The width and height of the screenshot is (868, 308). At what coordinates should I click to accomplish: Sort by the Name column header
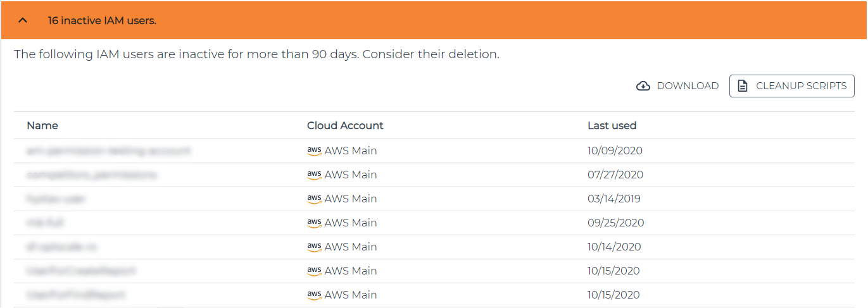42,125
